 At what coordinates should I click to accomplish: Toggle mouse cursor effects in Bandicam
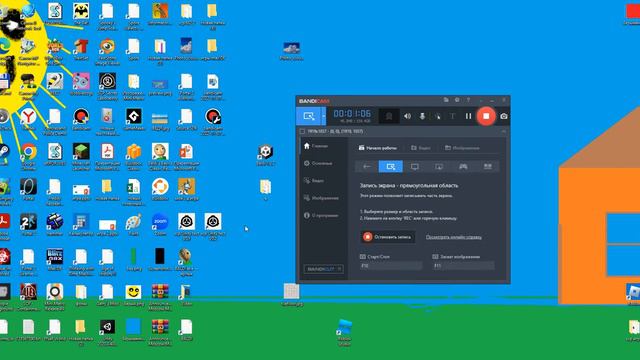coord(438,116)
